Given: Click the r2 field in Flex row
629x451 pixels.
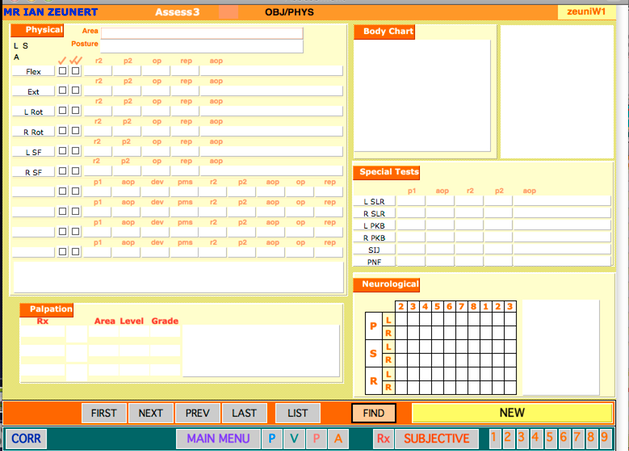Looking at the screenshot, I should click(98, 71).
